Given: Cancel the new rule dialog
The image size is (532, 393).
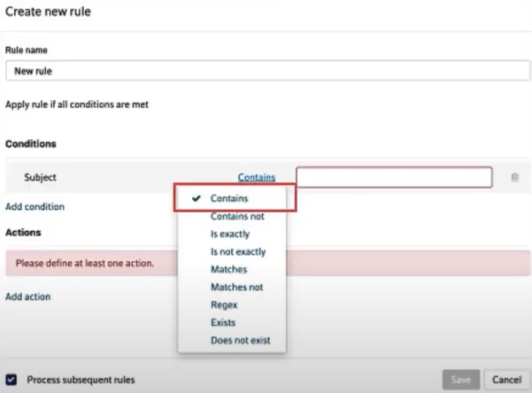Looking at the screenshot, I should point(507,380).
